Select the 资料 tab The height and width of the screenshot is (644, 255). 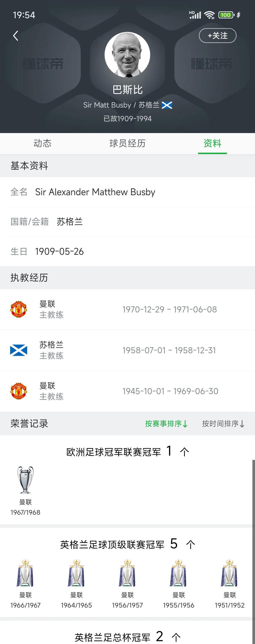[212, 143]
